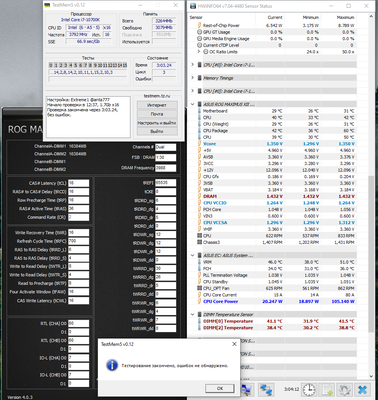Click the TestMem5 title bar icon

[47, 5]
